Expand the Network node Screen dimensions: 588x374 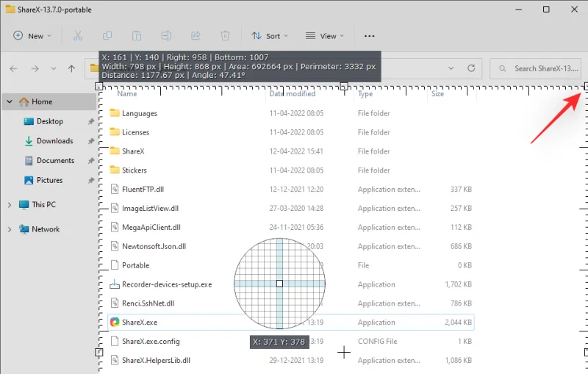click(10, 229)
